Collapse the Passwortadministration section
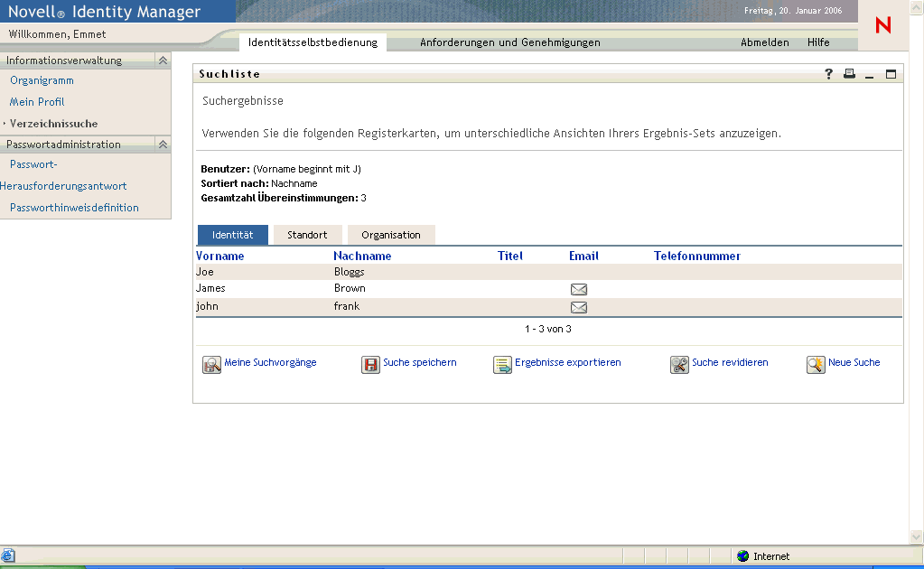The height and width of the screenshot is (569, 924). (x=163, y=145)
